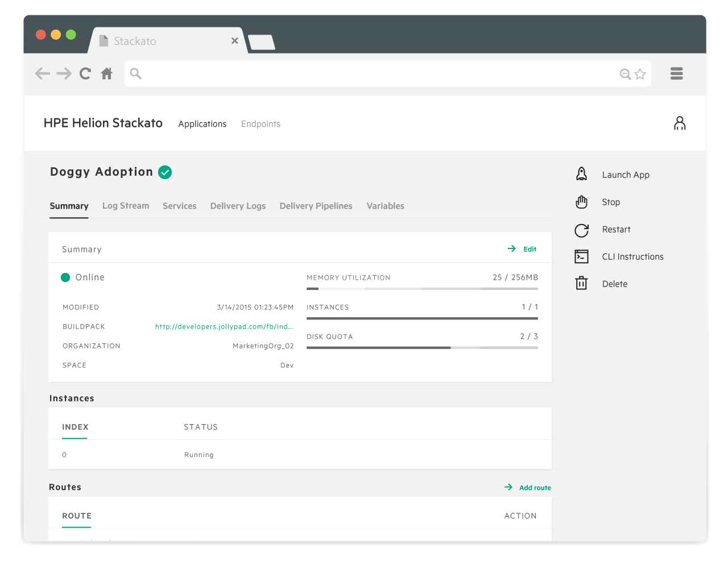Click the green Online status dot
Viewport: 728px width, 564px height.
[65, 277]
